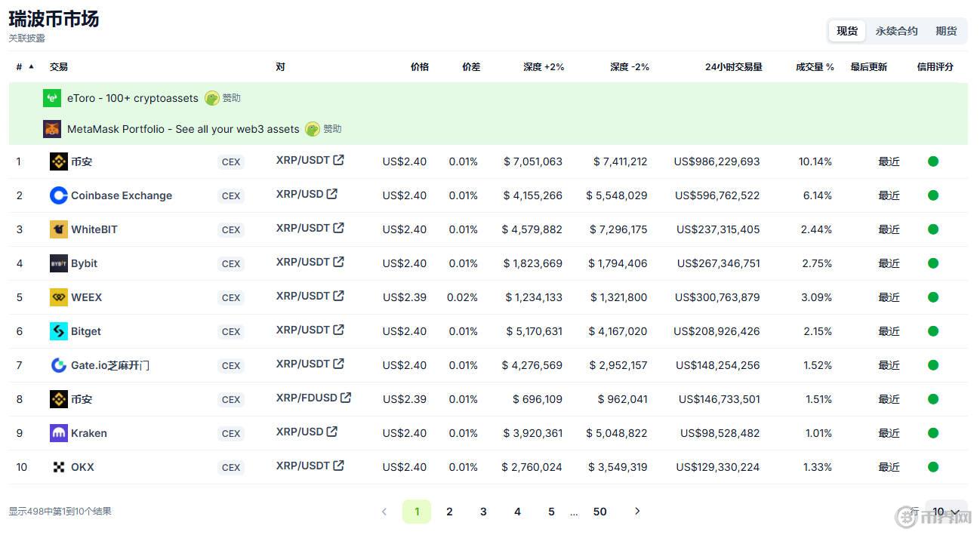Viewport: 980px width, 538px height.
Task: Go to the next page using the right chevron
Action: [x=636, y=511]
